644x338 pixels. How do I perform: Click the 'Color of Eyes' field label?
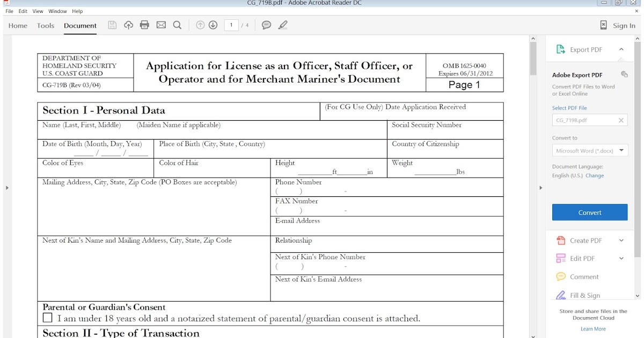(x=63, y=163)
